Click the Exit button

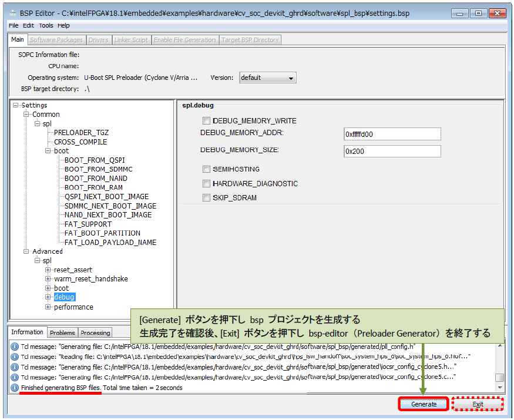click(x=478, y=404)
